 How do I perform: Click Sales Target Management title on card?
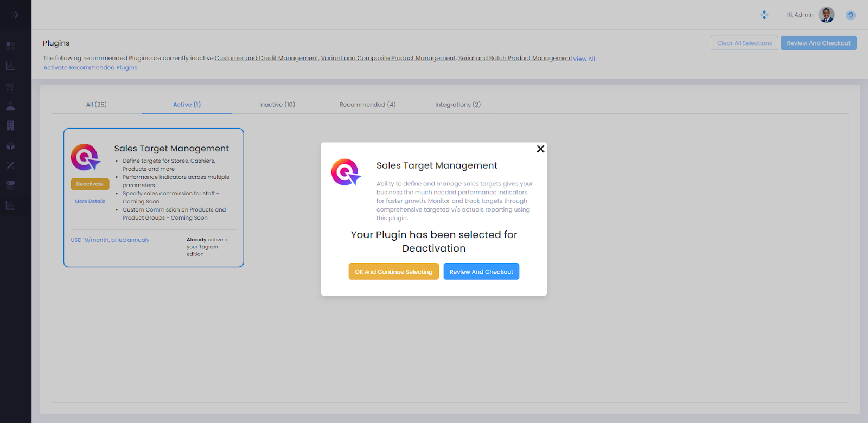coord(171,149)
